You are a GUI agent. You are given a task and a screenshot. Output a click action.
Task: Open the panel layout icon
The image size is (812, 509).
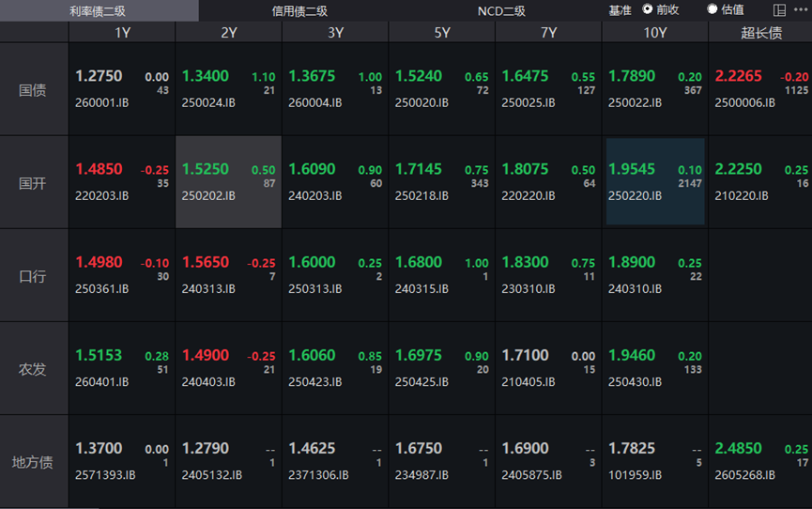(x=779, y=10)
